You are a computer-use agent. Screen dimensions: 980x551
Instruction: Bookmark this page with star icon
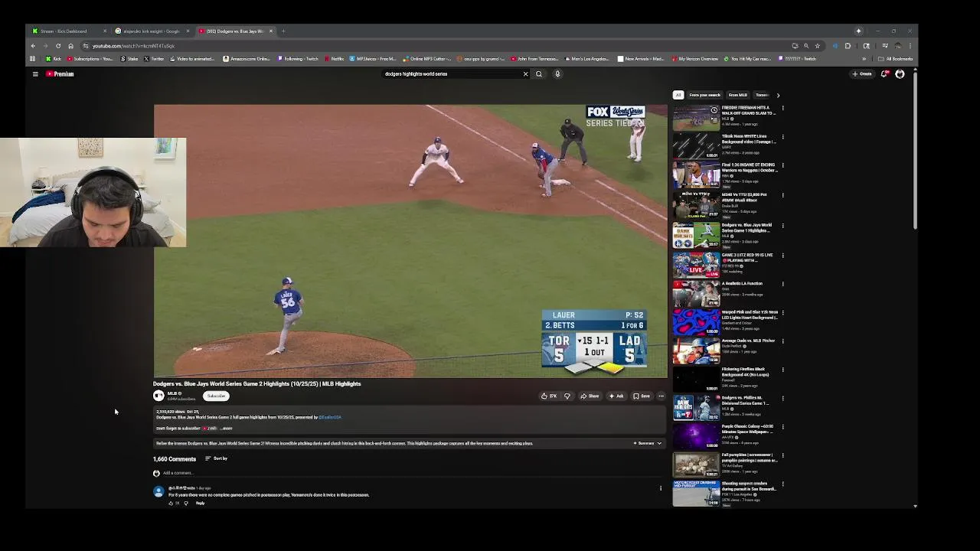pos(817,46)
